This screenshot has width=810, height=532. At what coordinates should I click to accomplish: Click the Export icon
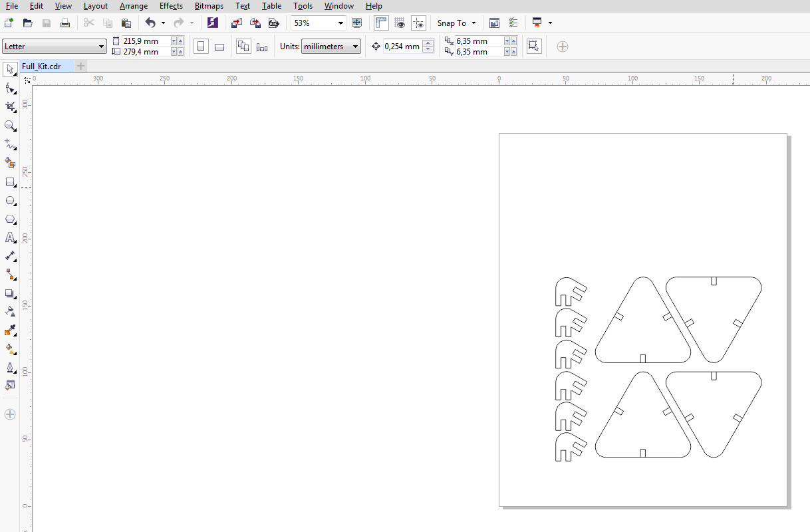click(255, 23)
